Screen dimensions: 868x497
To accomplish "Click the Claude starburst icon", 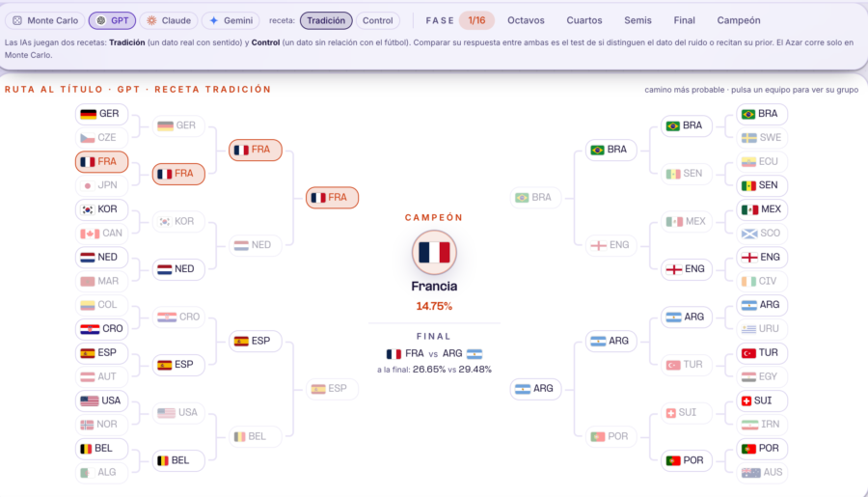I will (151, 20).
